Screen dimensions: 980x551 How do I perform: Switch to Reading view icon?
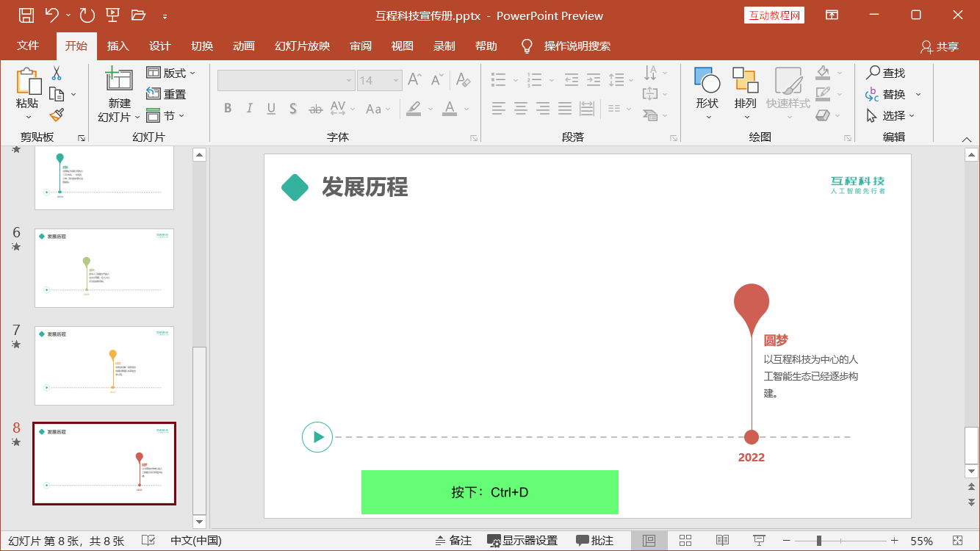[x=723, y=541]
